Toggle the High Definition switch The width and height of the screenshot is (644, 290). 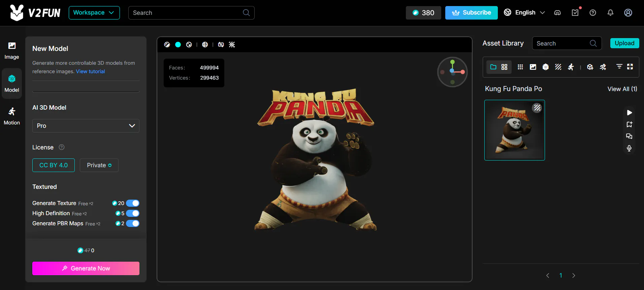[133, 213]
